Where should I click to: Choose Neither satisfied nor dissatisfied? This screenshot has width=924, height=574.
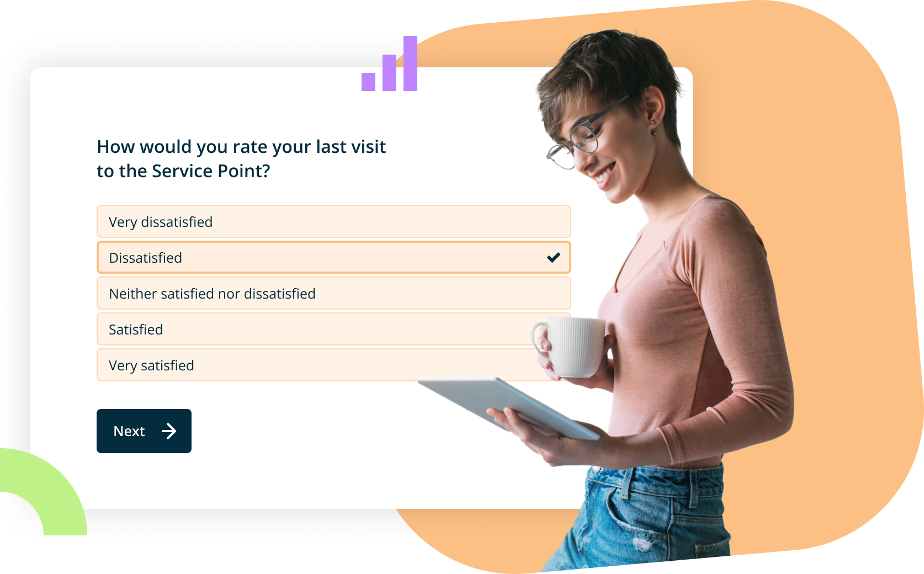333,293
